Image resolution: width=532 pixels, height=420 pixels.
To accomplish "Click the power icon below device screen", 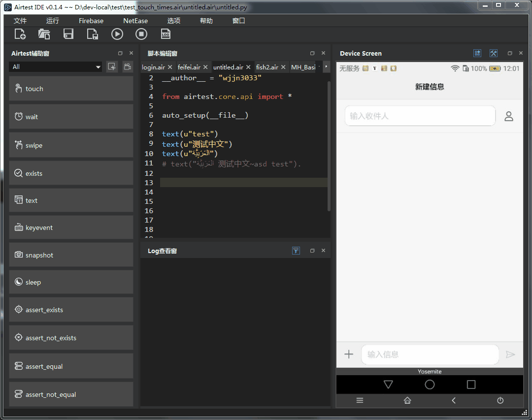I will [500, 401].
